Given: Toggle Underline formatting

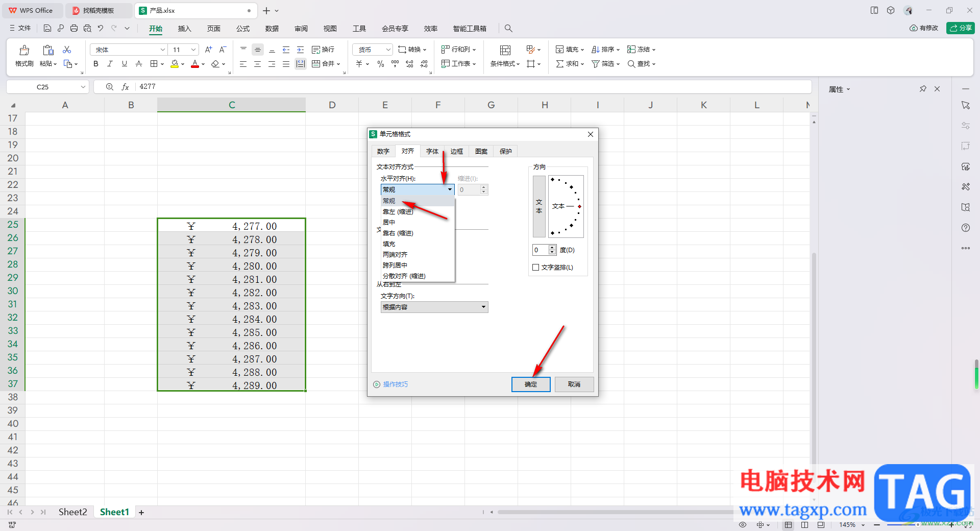Looking at the screenshot, I should [x=124, y=64].
